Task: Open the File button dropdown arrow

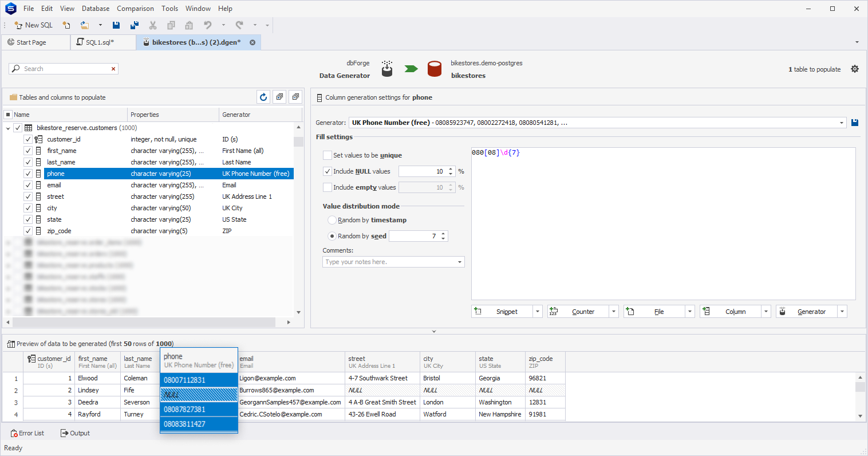Action: [x=689, y=312]
